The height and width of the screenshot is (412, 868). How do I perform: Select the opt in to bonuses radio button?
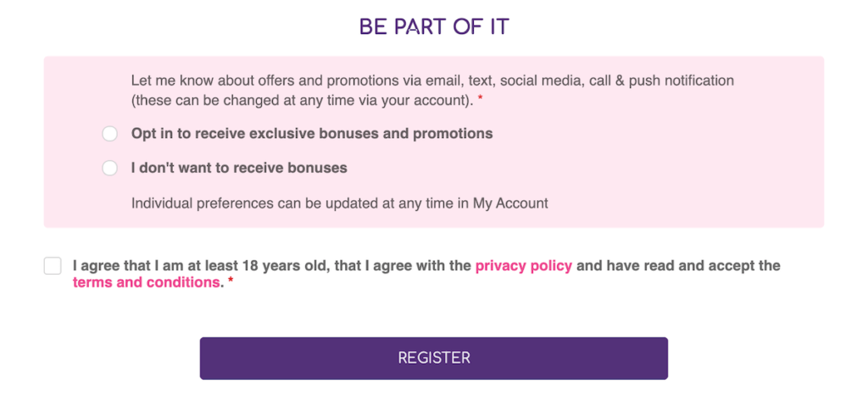pyautogui.click(x=109, y=134)
